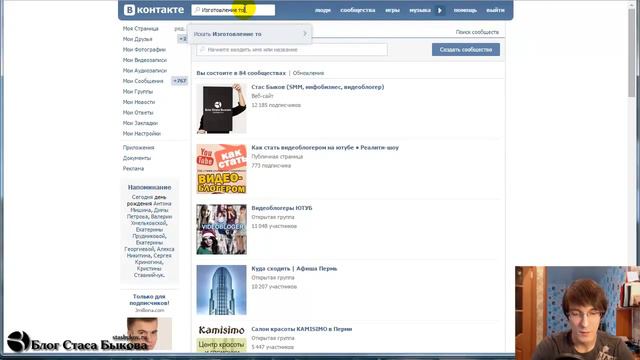Viewport: 640px width, 360px height.
Task: Click the Афиша Пермь skyscraper thumbnail
Action: pos(221,290)
